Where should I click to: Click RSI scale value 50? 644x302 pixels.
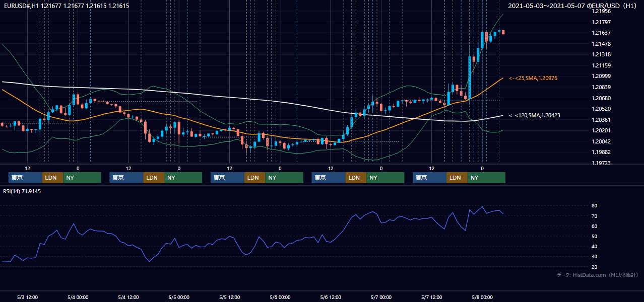pos(595,236)
